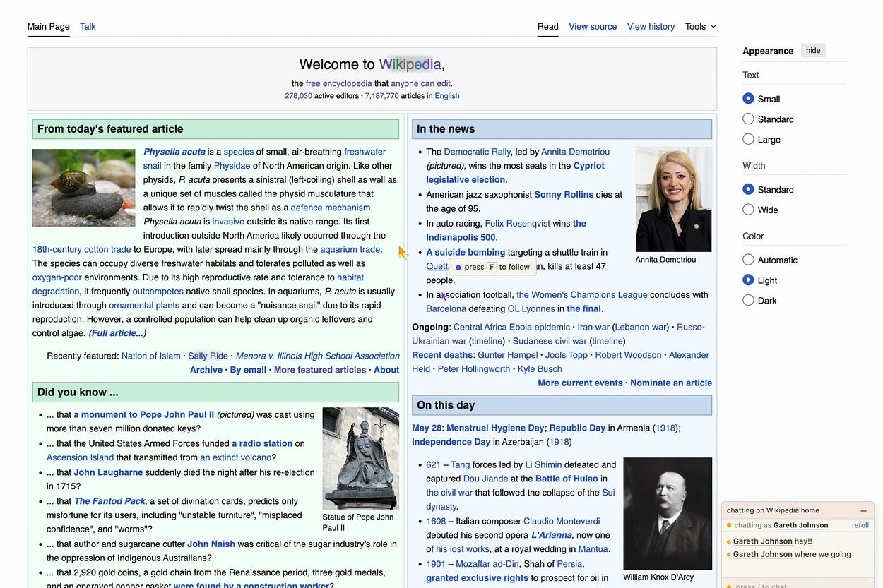Choose Automatic color mode
Screen dimensions: 883x588
[x=748, y=260]
